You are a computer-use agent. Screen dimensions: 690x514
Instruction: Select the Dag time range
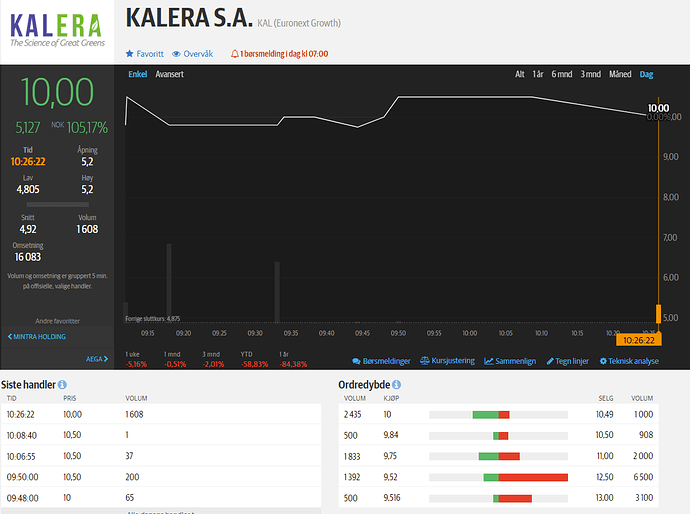coord(646,74)
